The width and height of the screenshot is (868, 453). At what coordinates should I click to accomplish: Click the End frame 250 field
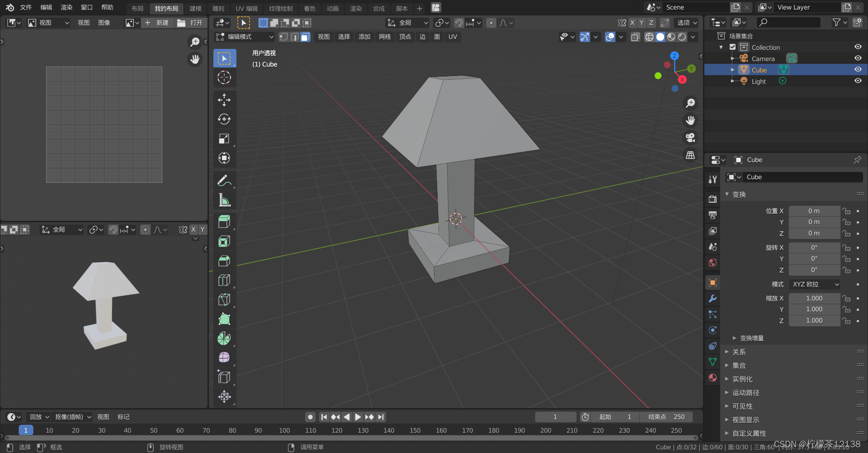[666, 417]
